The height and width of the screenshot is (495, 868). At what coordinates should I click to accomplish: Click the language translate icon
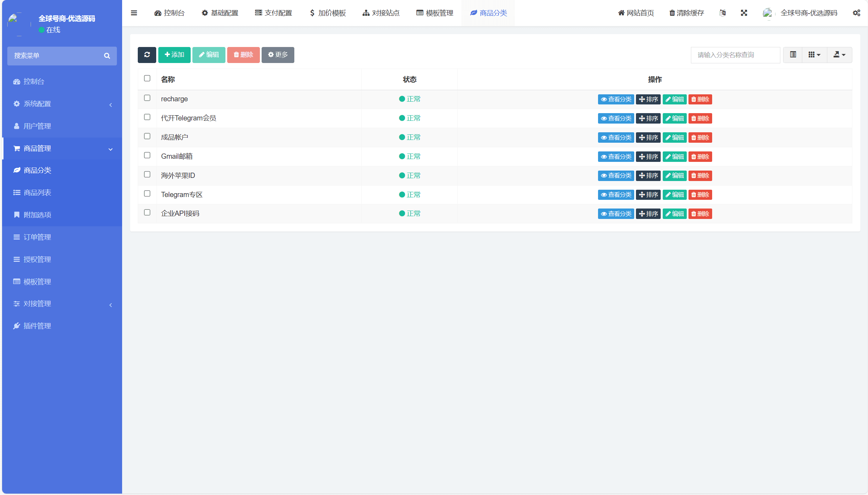click(x=723, y=13)
